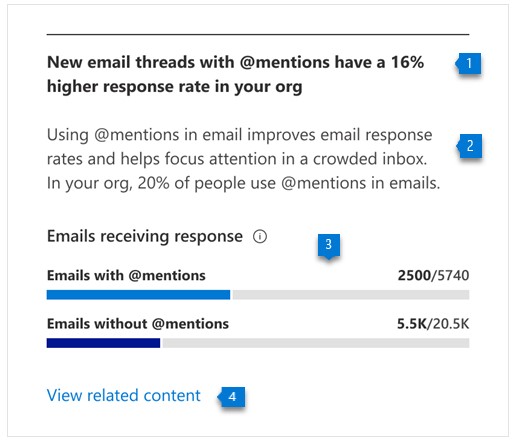The width and height of the screenshot is (516, 443).
Task: Click the 5.5K/20.5K response count
Action: click(433, 324)
